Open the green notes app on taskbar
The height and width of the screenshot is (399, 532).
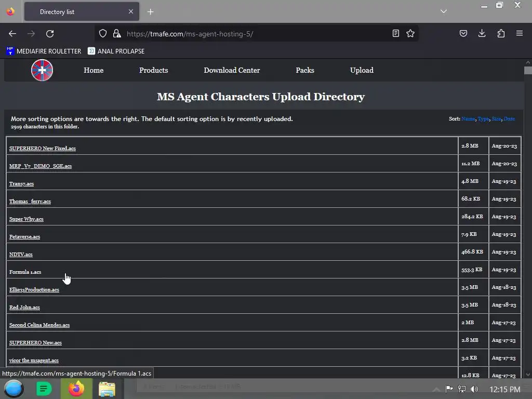point(44,389)
